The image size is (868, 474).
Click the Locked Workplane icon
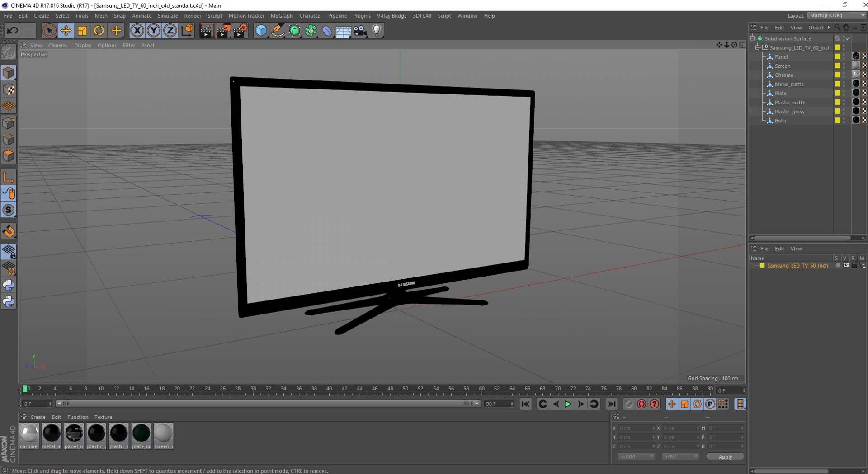coord(9,252)
